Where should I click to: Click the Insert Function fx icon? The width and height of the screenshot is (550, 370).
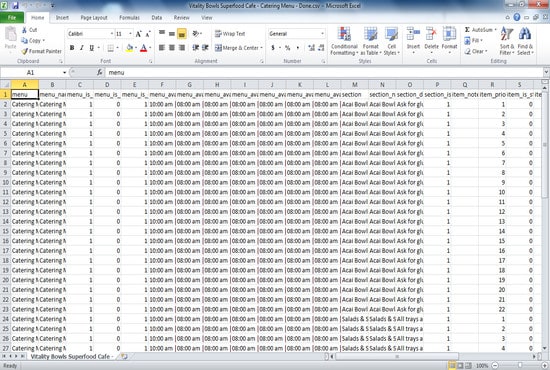(100, 73)
